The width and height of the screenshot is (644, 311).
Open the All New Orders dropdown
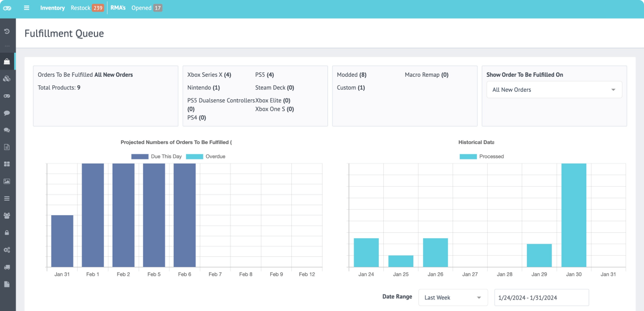coord(554,90)
